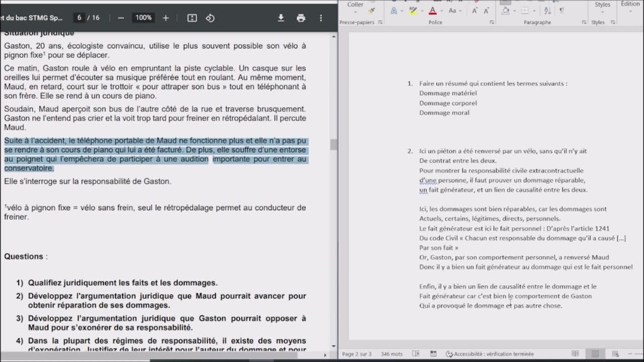The image size is (644, 362).
Task: Fit PDF page to width
Action: coord(192,18)
